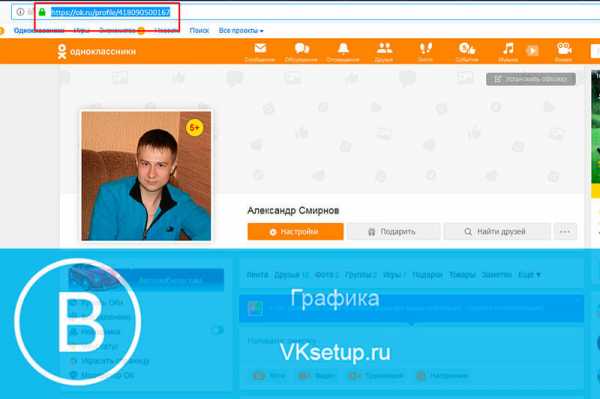600x399 pixels.
Task: Click the music play button icon
Action: (x=532, y=50)
